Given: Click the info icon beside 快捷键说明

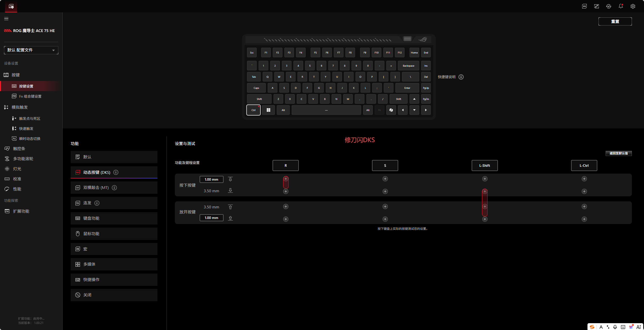Looking at the screenshot, I should tap(461, 77).
